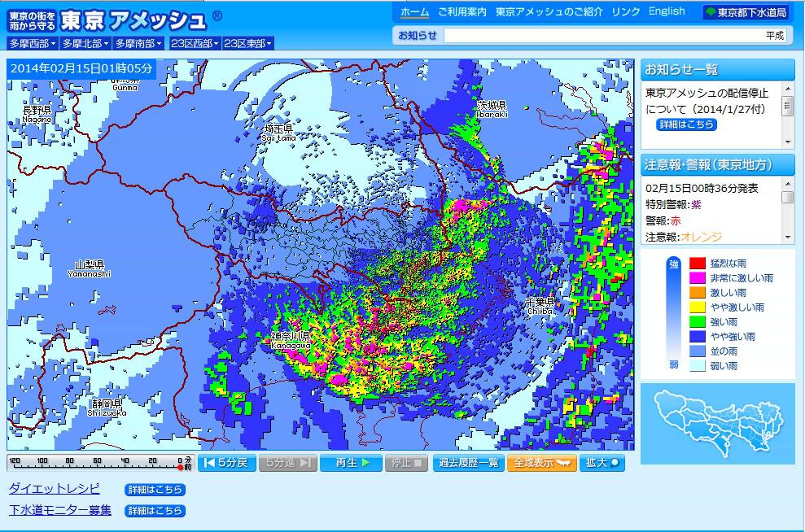Stop the animation with the 停止 button
The width and height of the screenshot is (805, 532).
click(x=406, y=463)
